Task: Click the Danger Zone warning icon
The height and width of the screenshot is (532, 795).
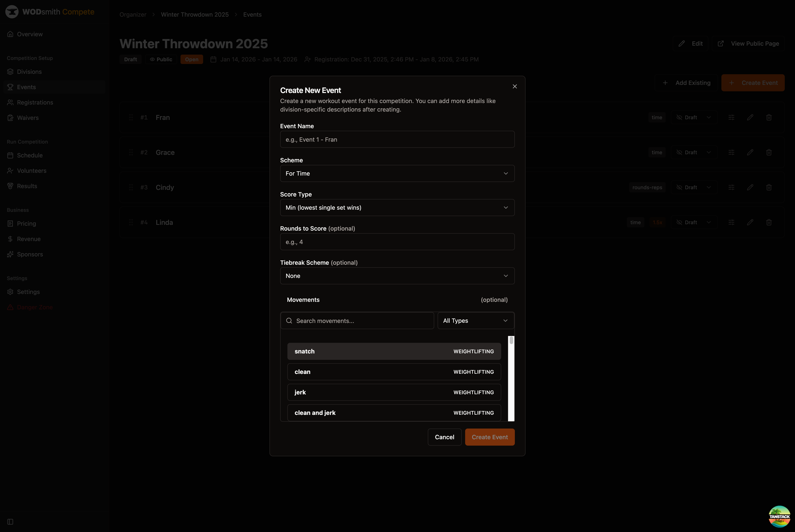Action: [x=10, y=307]
